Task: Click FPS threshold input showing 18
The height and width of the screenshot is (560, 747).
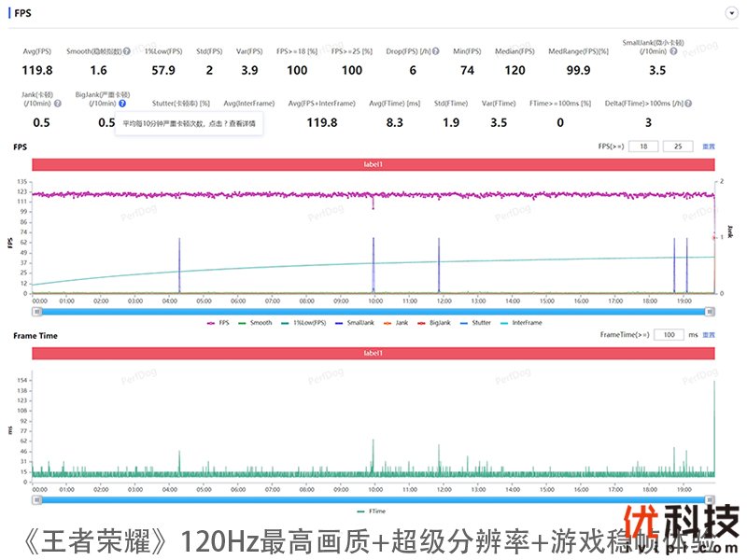Action: click(642, 147)
